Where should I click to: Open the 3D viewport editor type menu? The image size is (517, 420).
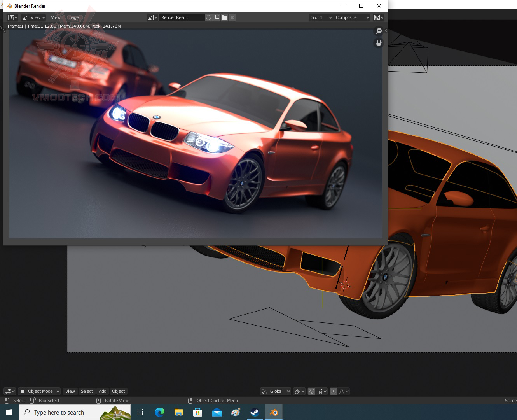9,391
